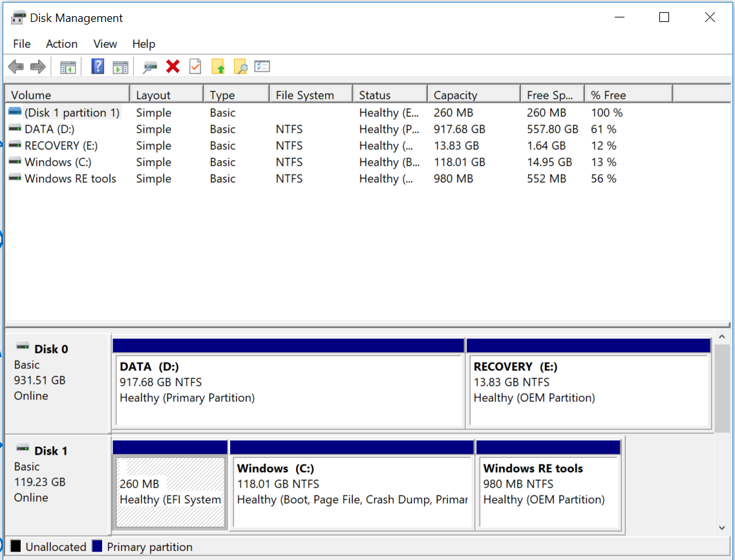Open Help via blue question mark icon
The width and height of the screenshot is (735, 560).
pos(98,67)
